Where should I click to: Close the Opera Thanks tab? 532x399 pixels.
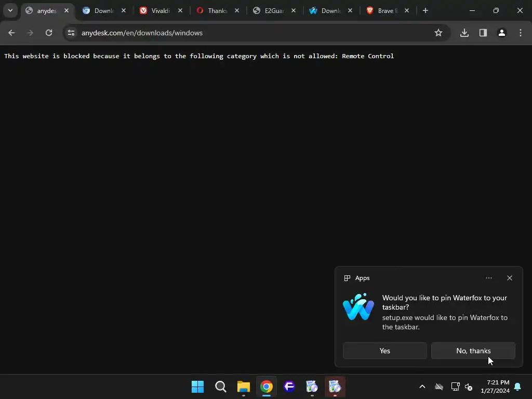tap(237, 11)
